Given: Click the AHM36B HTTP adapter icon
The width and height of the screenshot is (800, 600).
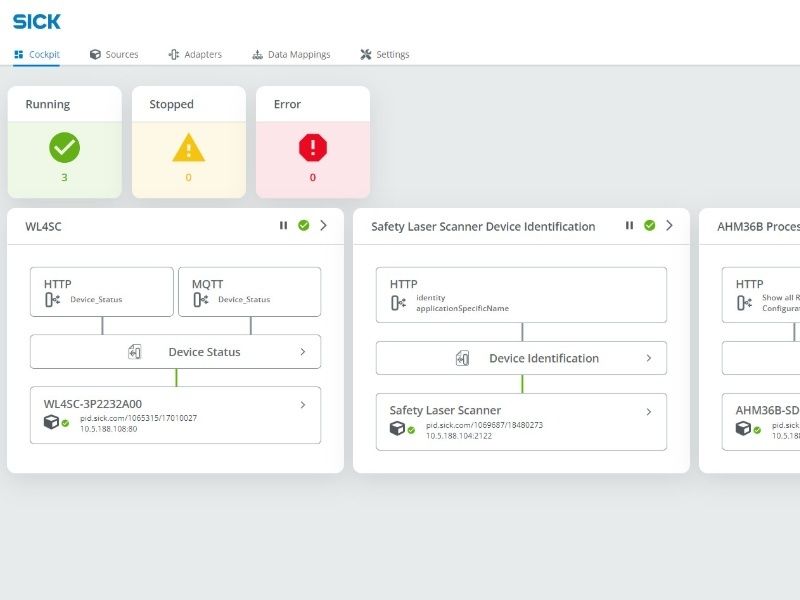Looking at the screenshot, I should [744, 303].
